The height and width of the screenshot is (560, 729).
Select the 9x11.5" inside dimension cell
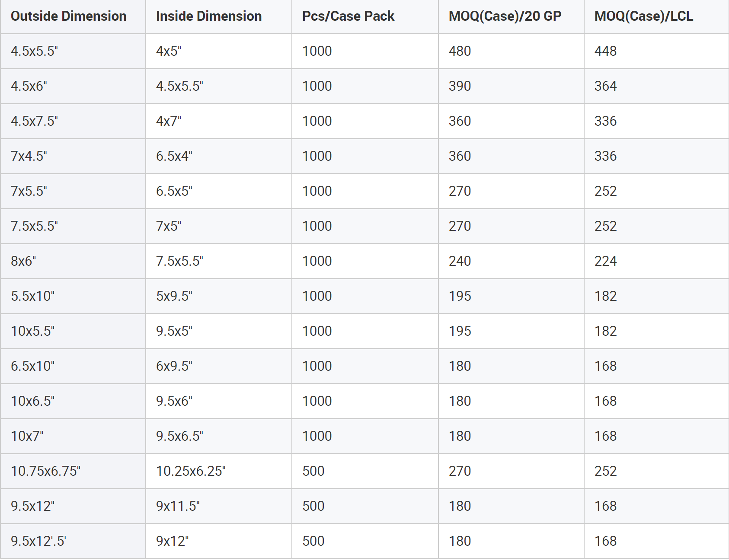point(219,506)
